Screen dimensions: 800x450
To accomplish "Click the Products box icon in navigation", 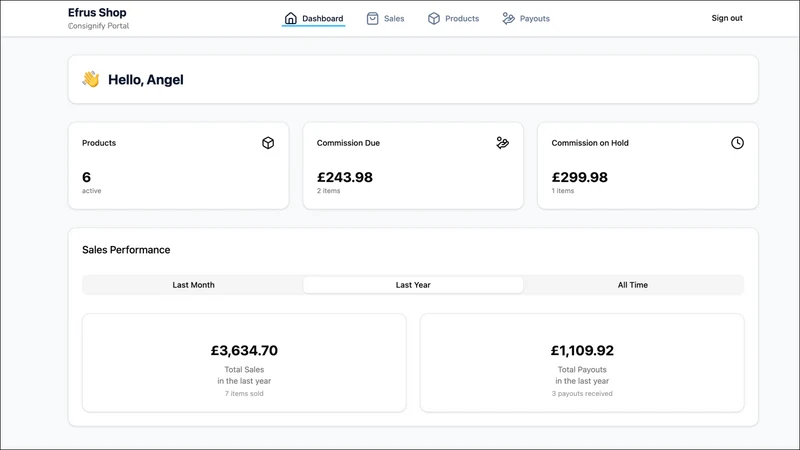I will point(434,18).
